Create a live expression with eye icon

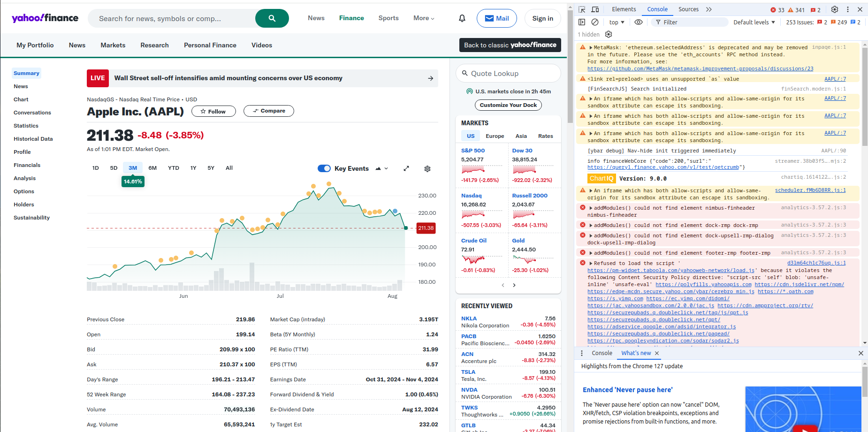point(639,22)
